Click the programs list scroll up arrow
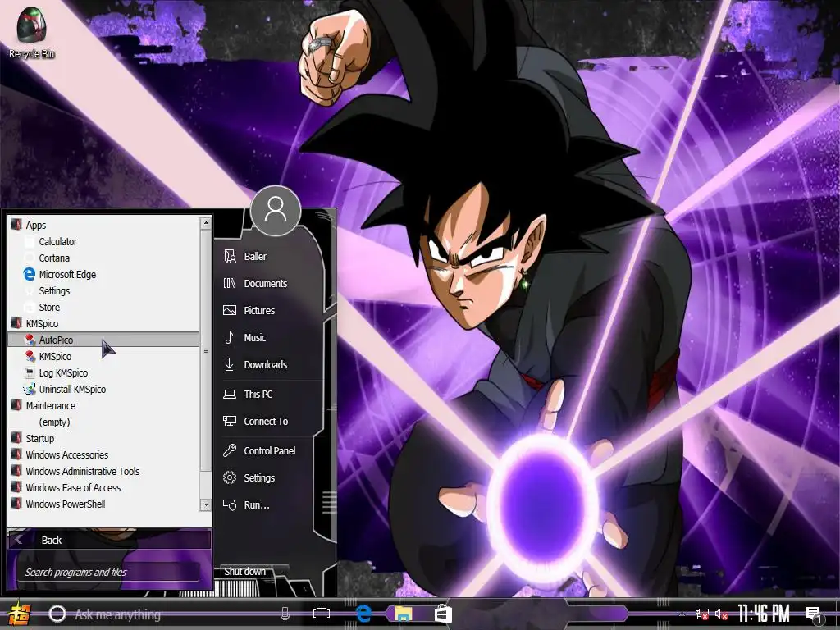The image size is (840, 630). (206, 223)
